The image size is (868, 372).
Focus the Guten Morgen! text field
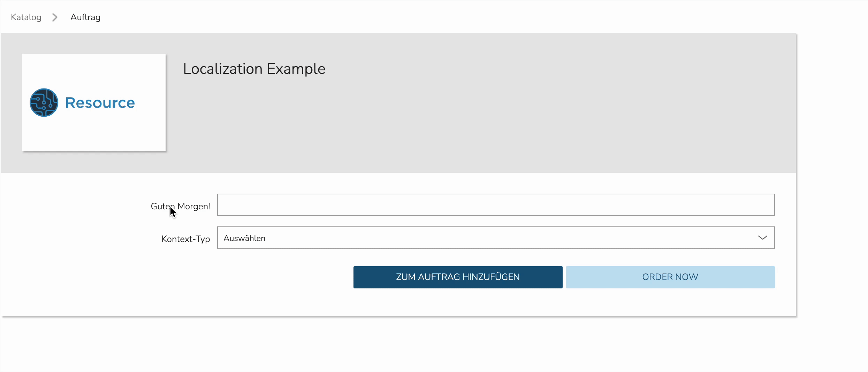(x=496, y=205)
